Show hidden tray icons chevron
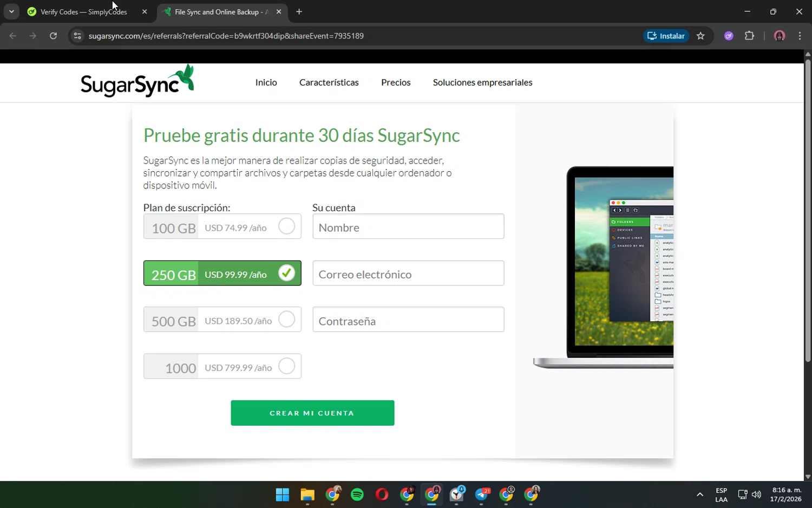The image size is (812, 508). (x=699, y=494)
